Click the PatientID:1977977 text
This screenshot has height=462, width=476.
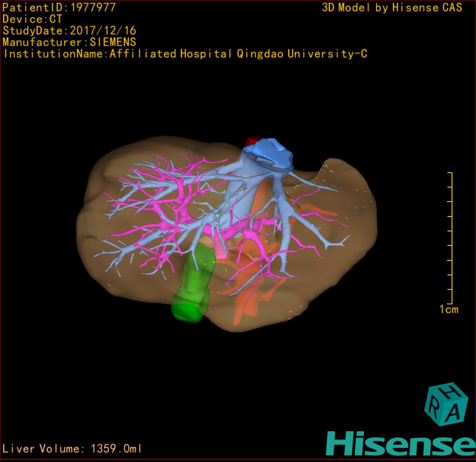tap(59, 8)
